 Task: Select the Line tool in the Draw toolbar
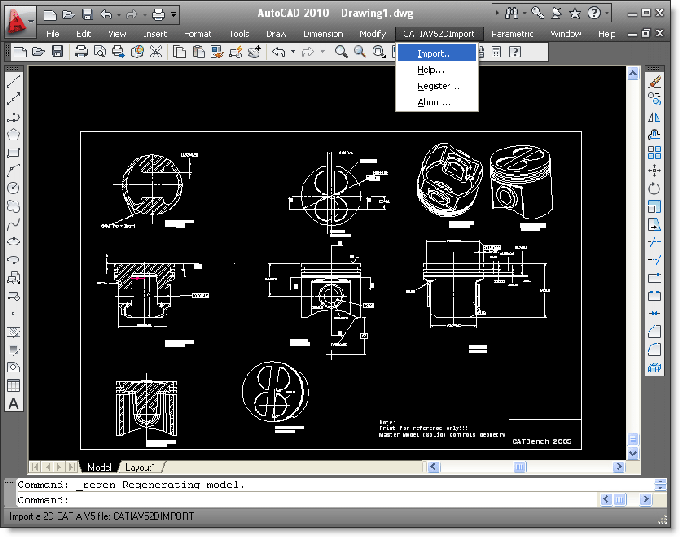click(x=13, y=81)
